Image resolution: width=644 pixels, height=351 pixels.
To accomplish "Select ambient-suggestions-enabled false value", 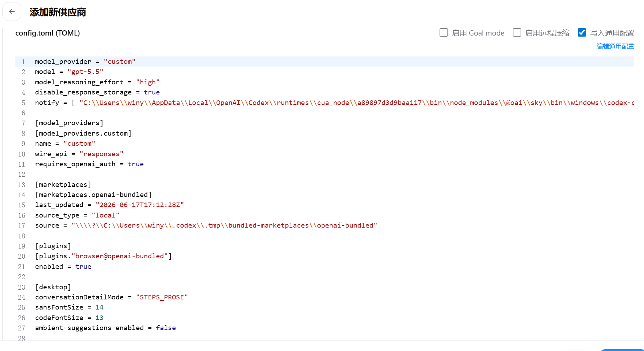I will tap(166, 328).
